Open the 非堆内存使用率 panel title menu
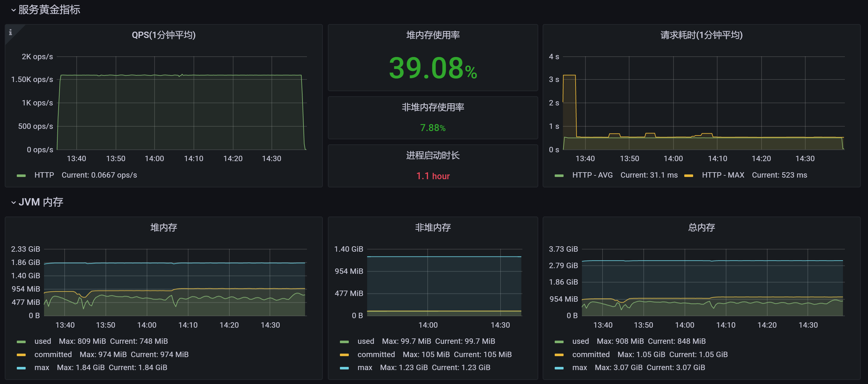Screen dimensions: 868x384 pyautogui.click(x=433, y=107)
